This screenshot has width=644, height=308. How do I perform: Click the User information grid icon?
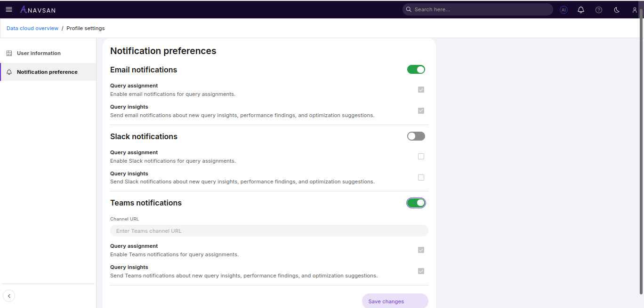click(9, 53)
